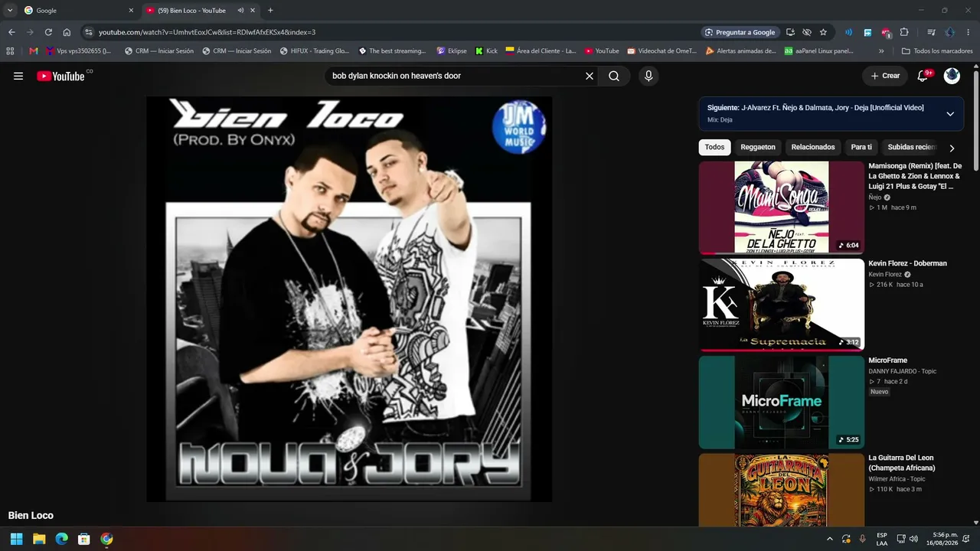The height and width of the screenshot is (551, 980).
Task: Focus the YouTube search input field
Action: click(455, 76)
